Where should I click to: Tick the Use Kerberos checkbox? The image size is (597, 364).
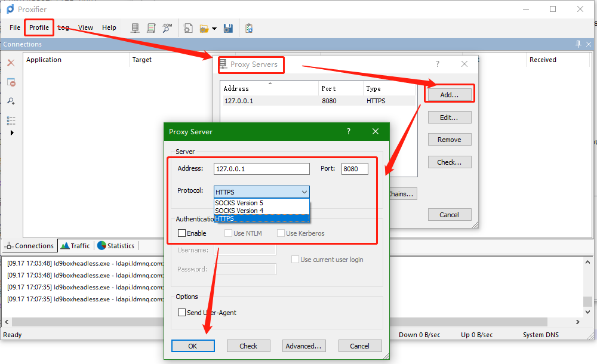[281, 233]
